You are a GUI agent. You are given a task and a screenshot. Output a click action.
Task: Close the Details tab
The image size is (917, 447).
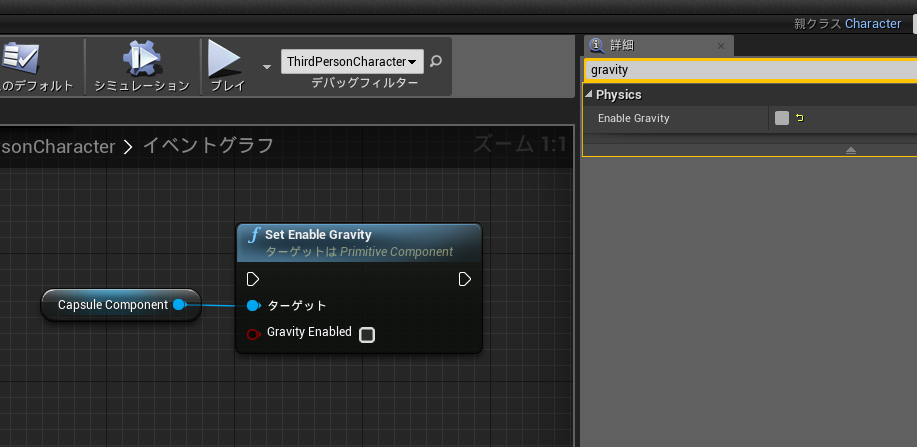pos(720,46)
